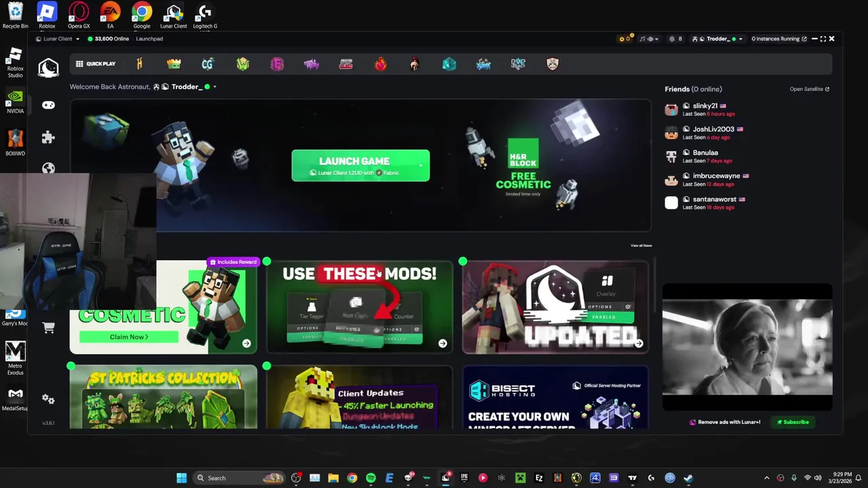Select the PvP Legacy server icon
Screen dimensions: 868x488
click(518, 64)
